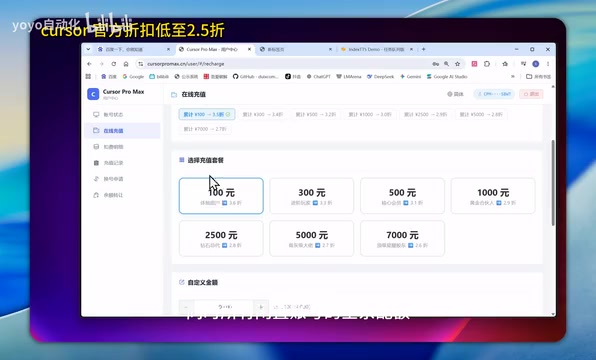Click the Chrome media control icon
596x360 pixels.
pos(523,64)
